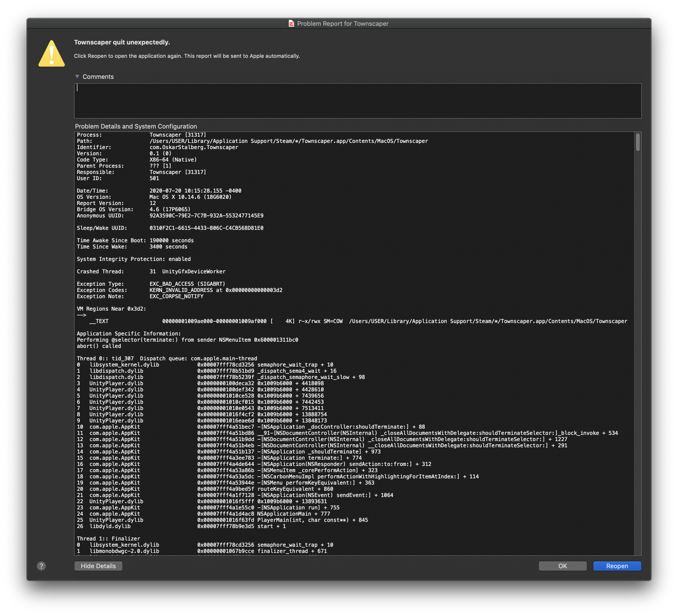Viewport: 678px width, 616px height.
Task: Collapse the Comments disclosure triangle
Action: click(77, 76)
